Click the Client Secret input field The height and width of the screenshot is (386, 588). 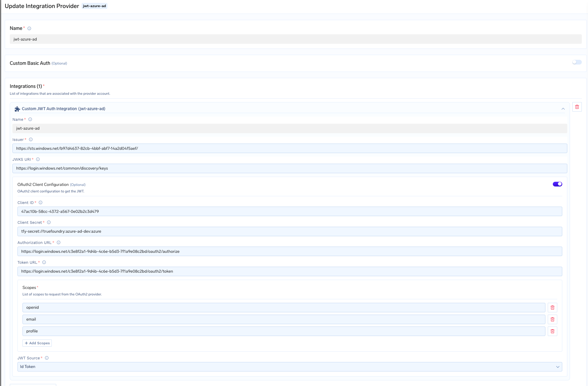(290, 231)
